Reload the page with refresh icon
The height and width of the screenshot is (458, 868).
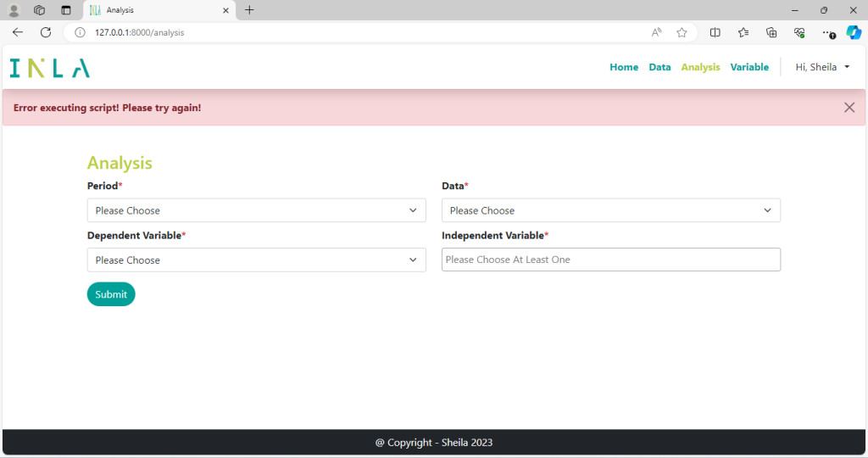(x=46, y=32)
